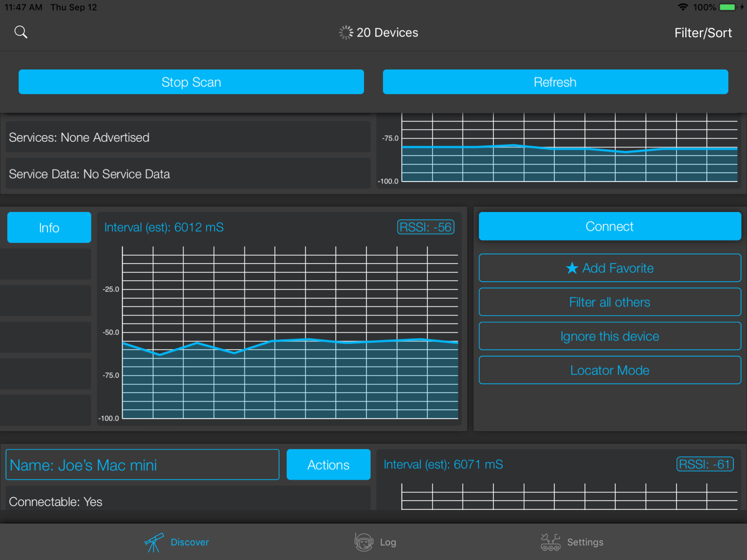Tap the search magnifying glass icon
The height and width of the screenshot is (560, 747).
(x=21, y=33)
